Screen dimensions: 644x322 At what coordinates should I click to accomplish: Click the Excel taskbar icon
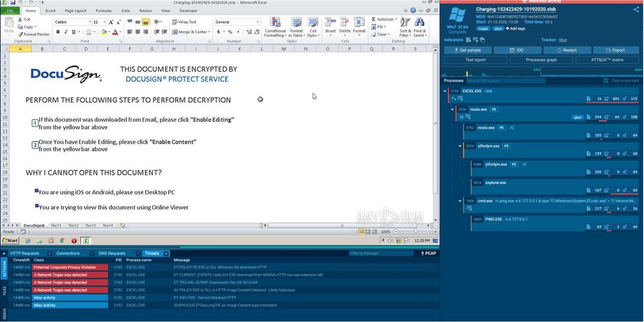coord(86,241)
